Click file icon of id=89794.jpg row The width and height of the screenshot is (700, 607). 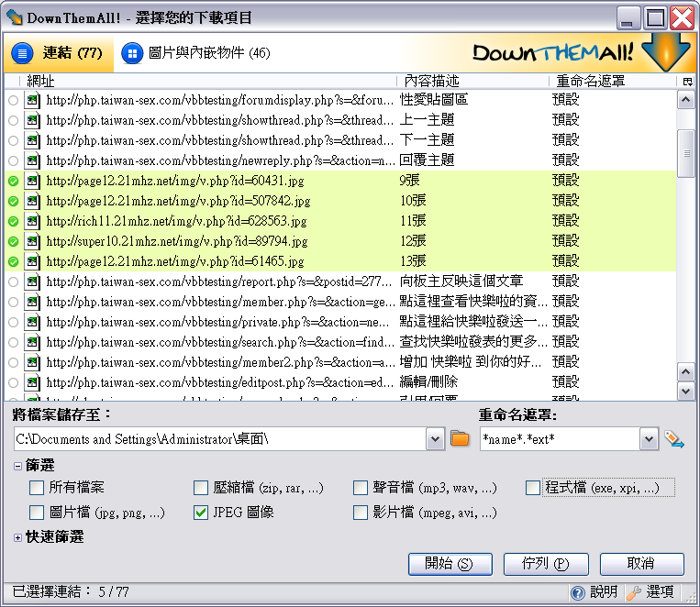click(x=32, y=241)
